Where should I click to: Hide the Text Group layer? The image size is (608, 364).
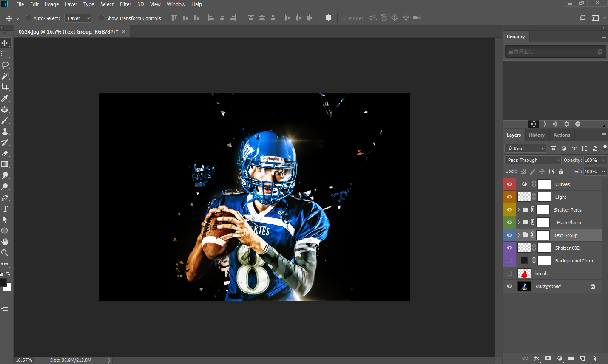[509, 235]
